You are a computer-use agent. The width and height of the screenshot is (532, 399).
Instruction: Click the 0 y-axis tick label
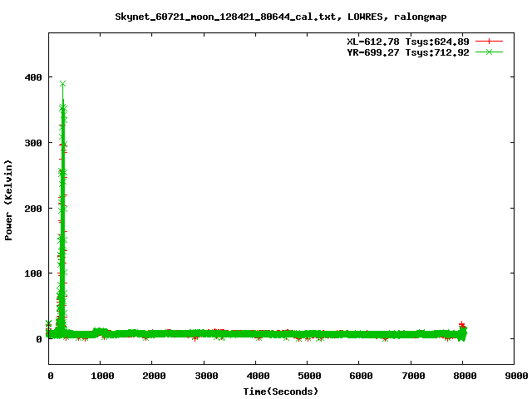39,339
